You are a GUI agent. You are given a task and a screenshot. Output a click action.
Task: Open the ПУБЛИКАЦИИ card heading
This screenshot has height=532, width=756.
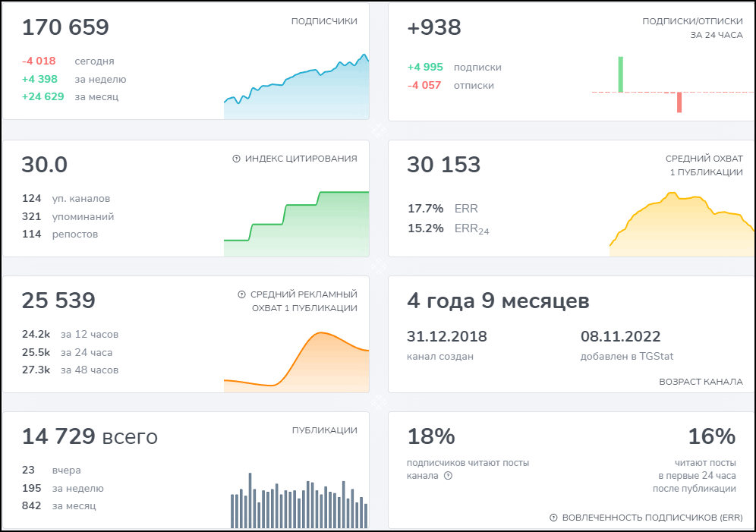[x=324, y=430]
